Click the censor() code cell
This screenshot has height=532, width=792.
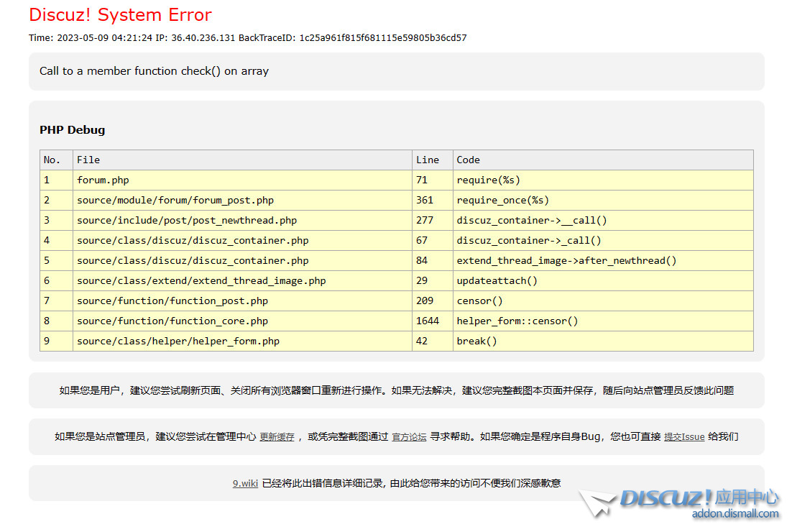478,301
